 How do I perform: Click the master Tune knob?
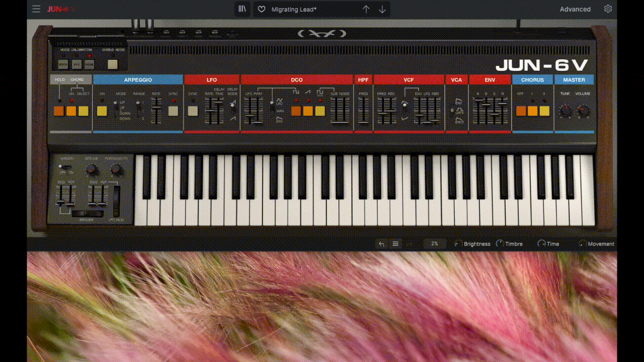[566, 111]
